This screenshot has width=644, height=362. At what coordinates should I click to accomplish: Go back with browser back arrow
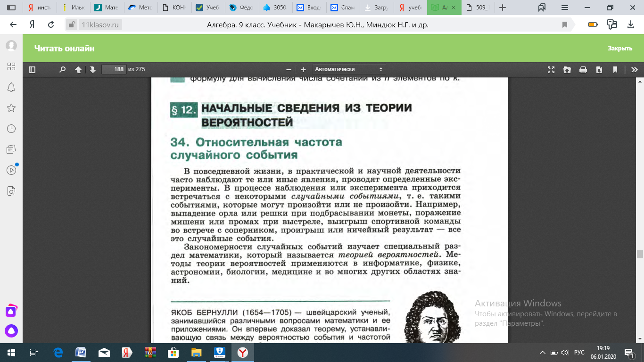[x=13, y=25]
